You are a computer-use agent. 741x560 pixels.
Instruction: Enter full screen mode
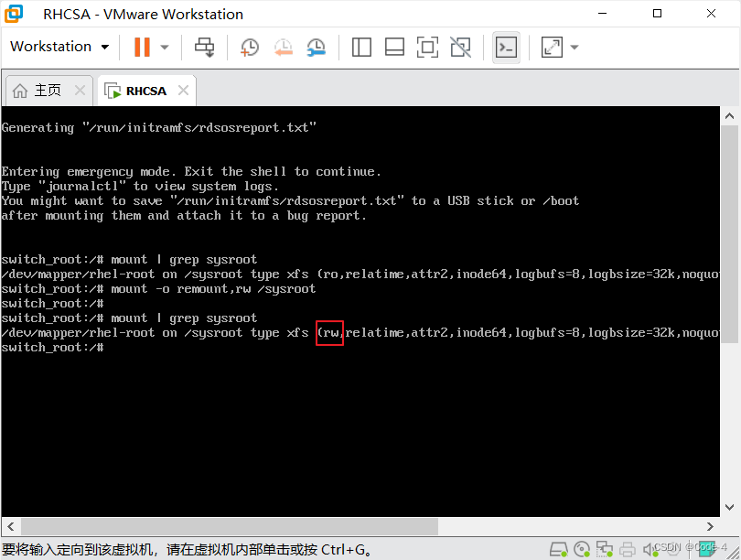pyautogui.click(x=427, y=47)
